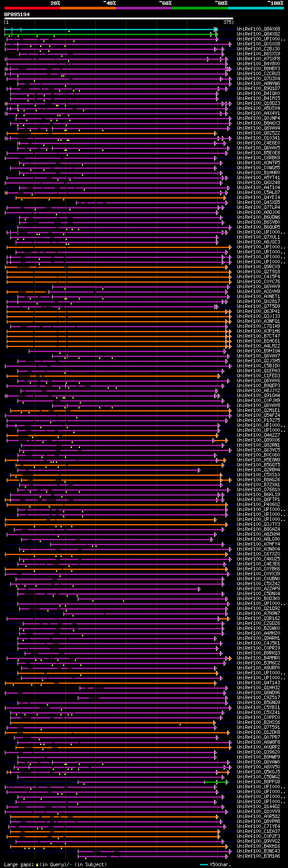Select the UniRef100_B9Q1D7 label
288x868 pixels.
(x=258, y=89)
